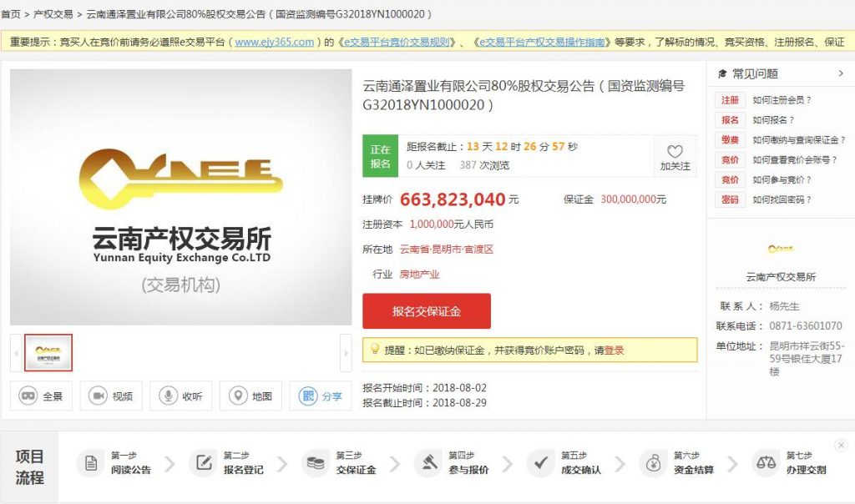Open FAQ 如何缴纳与查询保证金？

coord(799,140)
